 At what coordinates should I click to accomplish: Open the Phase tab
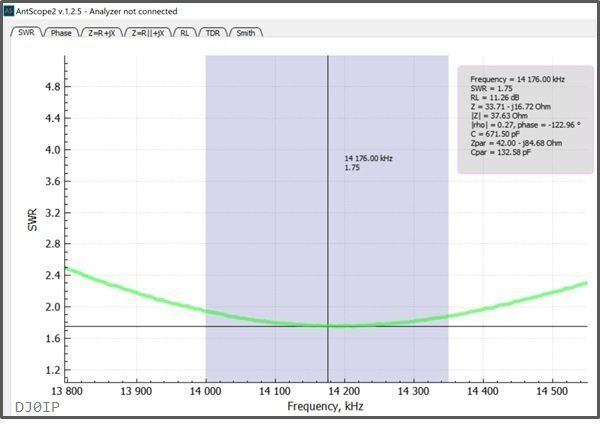click(61, 33)
